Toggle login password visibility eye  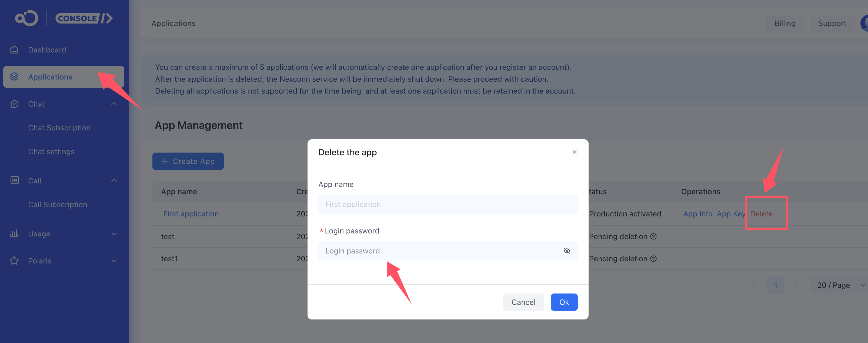coord(567,251)
